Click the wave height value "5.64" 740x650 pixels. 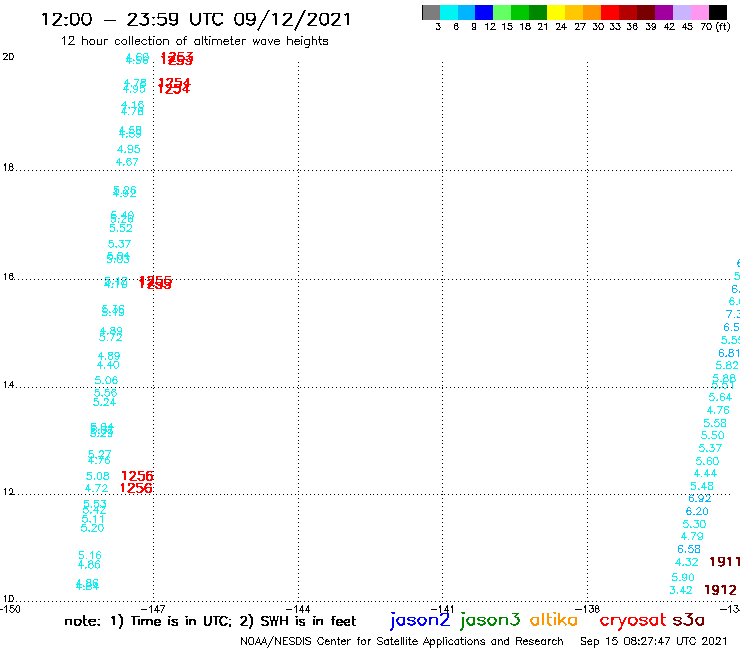click(x=720, y=397)
